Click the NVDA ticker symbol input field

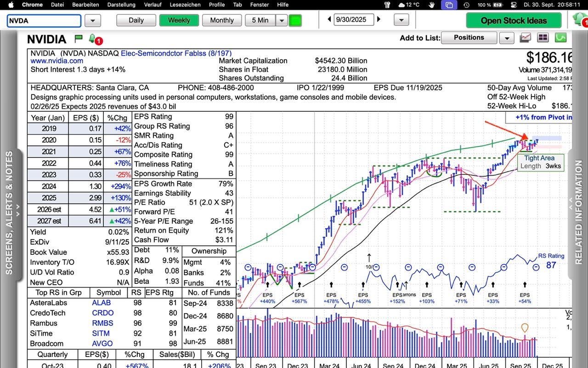point(44,21)
